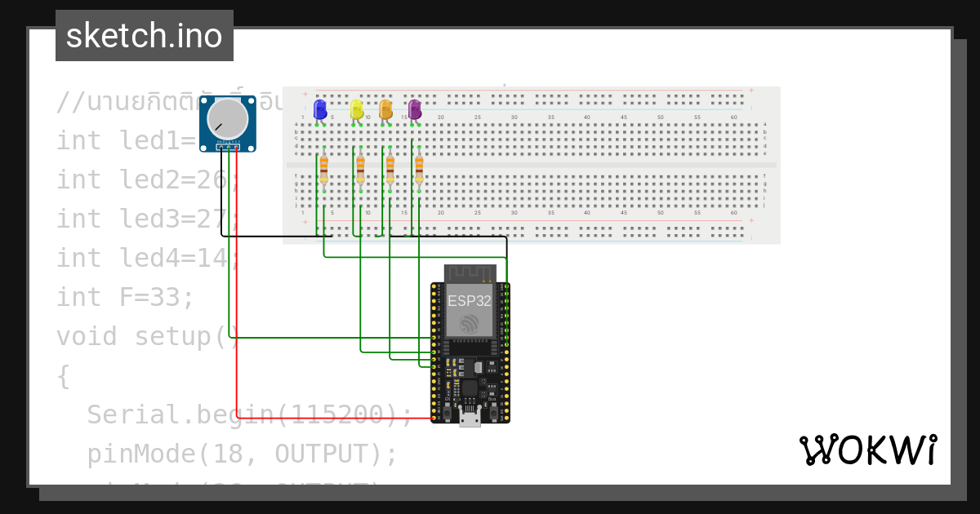This screenshot has width=980, height=514.
Task: Select the resistor under the yellow LED
Action: click(361, 169)
